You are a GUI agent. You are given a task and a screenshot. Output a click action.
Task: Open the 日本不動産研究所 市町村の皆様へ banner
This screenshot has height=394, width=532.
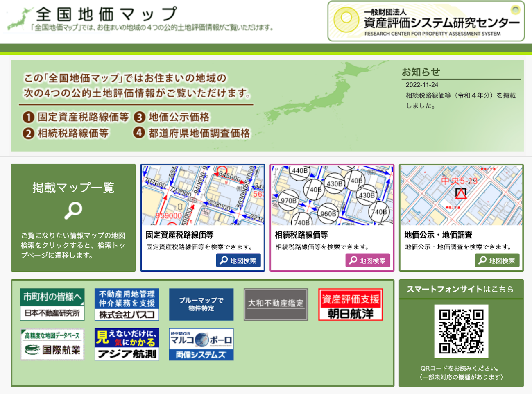[52, 305]
